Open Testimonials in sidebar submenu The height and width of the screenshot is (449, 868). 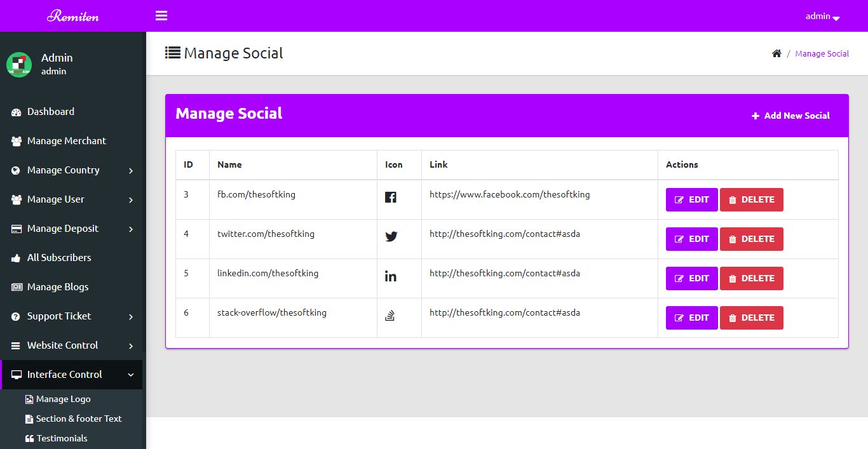point(62,439)
